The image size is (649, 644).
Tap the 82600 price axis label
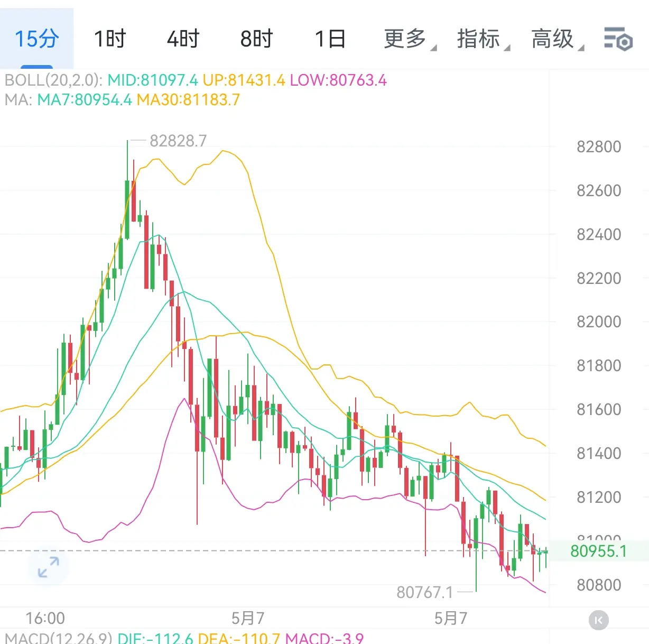(599, 190)
